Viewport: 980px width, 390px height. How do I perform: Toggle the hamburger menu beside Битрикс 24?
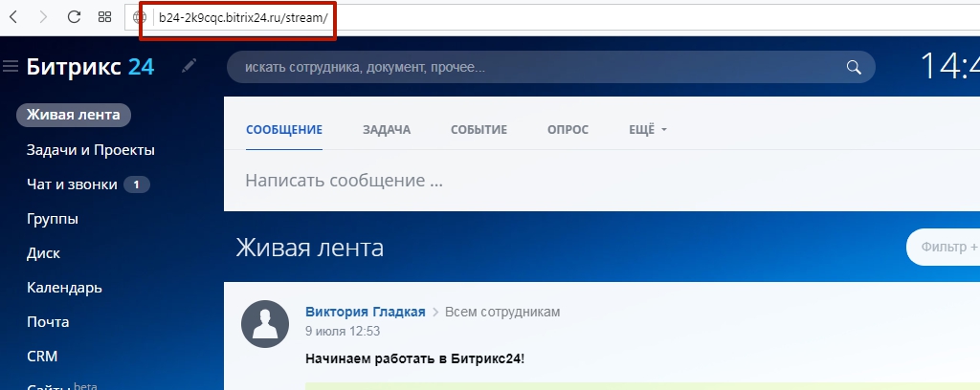pyautogui.click(x=11, y=66)
